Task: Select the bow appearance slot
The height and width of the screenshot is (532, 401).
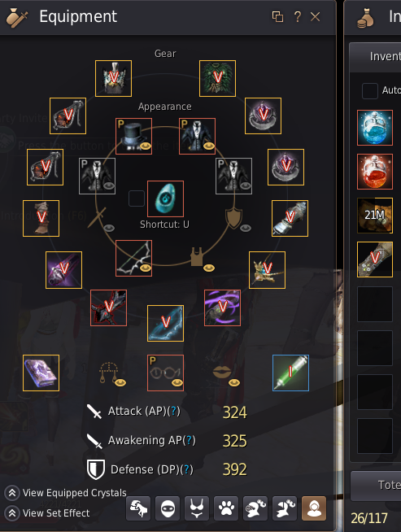Action: [x=133, y=258]
